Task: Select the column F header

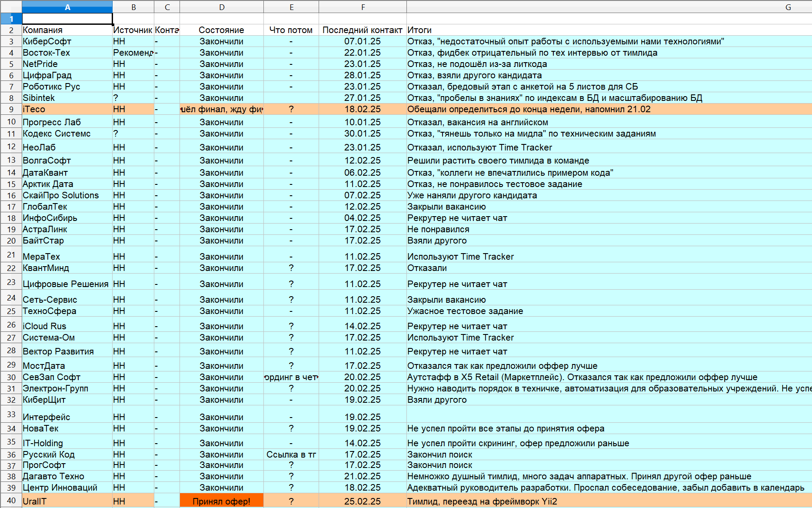Action: coord(363,7)
